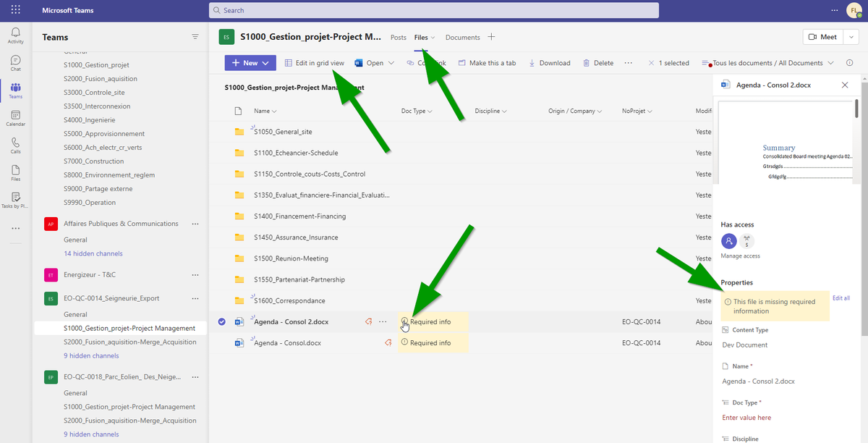Image resolution: width=868 pixels, height=443 pixels.
Task: Open the S1400_Financement-Financing folder
Action: [x=299, y=216]
